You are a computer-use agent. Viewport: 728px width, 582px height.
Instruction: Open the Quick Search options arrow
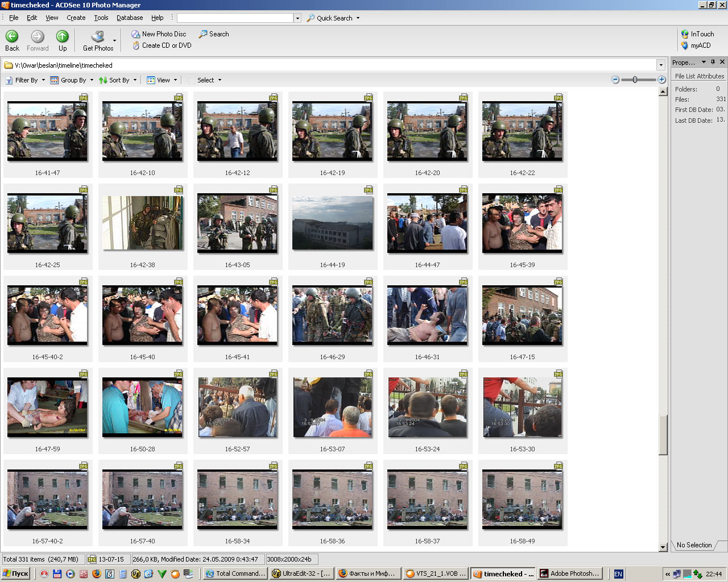(358, 18)
